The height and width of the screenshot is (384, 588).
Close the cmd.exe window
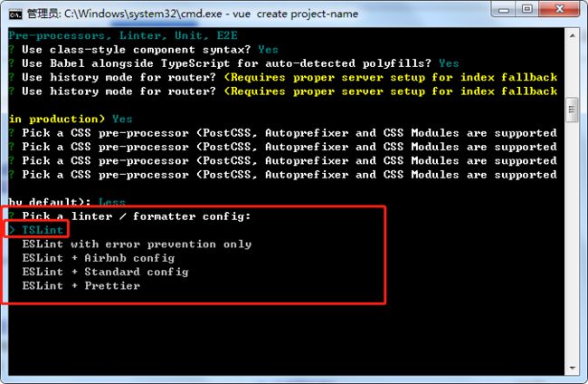(559, 9)
